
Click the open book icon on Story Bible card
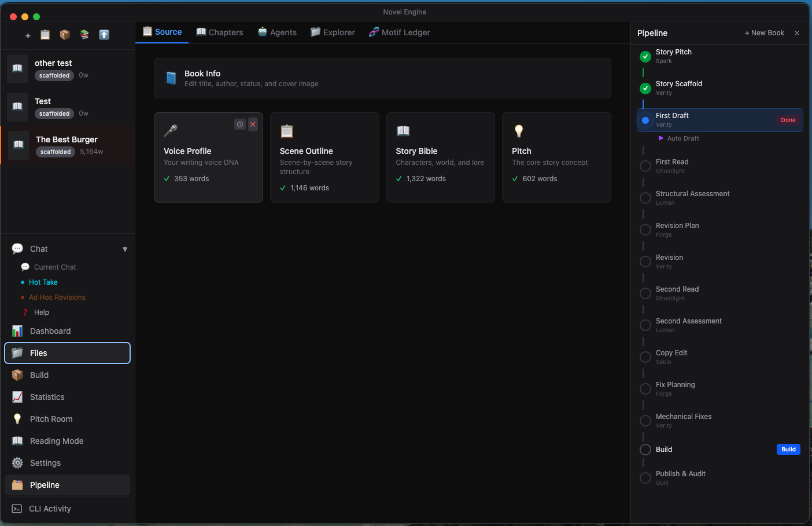point(403,131)
